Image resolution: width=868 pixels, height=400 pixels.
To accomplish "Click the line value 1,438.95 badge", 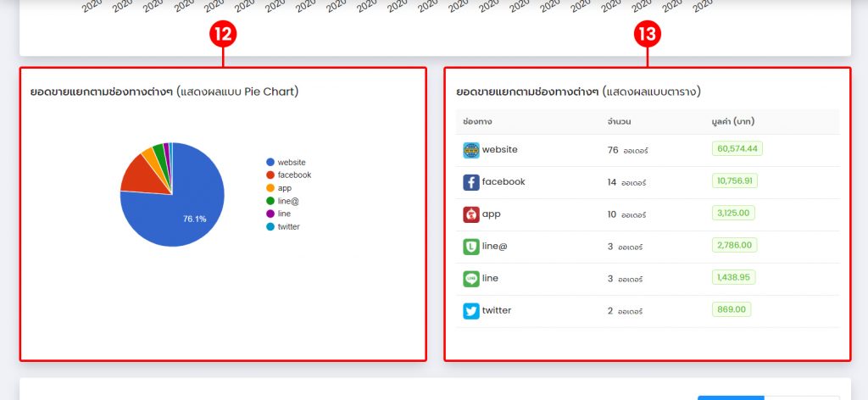I will point(733,276).
